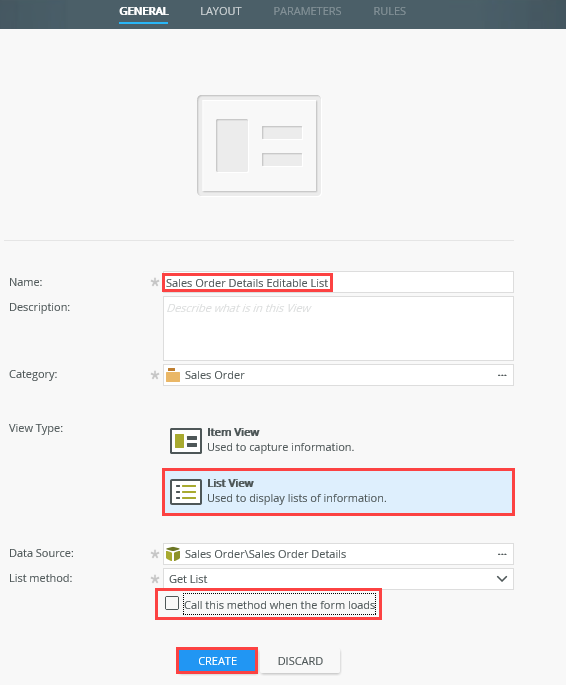Click the Data Source SmartObject field
Image resolution: width=566 pixels, height=685 pixels.
[x=338, y=554]
